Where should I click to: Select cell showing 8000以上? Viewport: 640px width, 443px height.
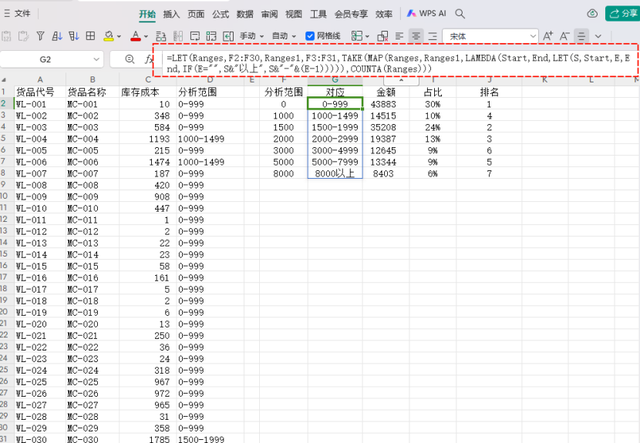335,174
